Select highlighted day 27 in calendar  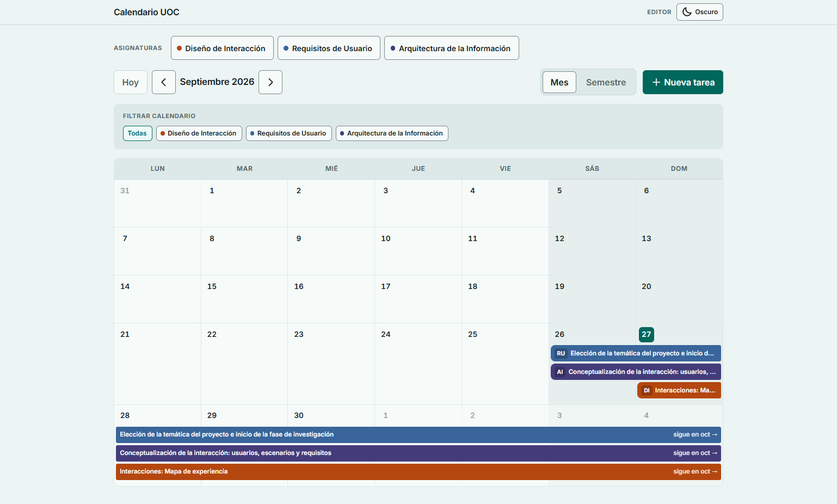(646, 334)
